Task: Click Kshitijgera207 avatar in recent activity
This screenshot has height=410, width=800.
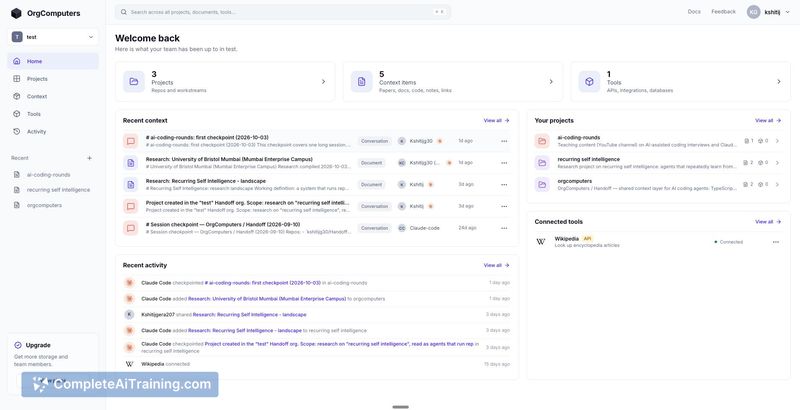Action: click(129, 315)
